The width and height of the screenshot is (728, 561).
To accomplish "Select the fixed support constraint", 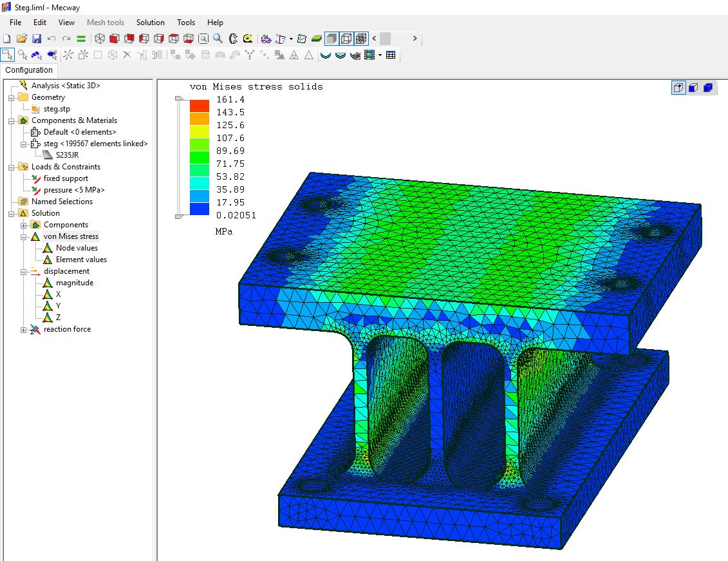I will [x=66, y=178].
